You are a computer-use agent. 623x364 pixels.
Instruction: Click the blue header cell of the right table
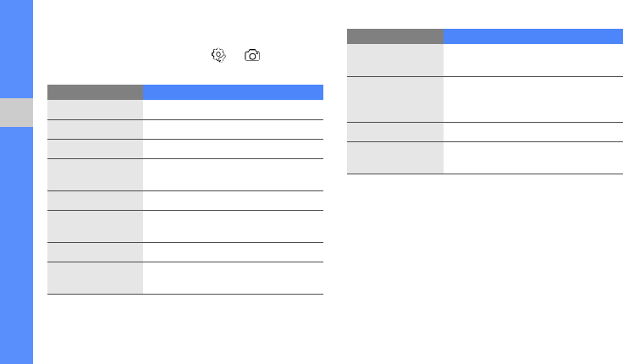coord(532,36)
